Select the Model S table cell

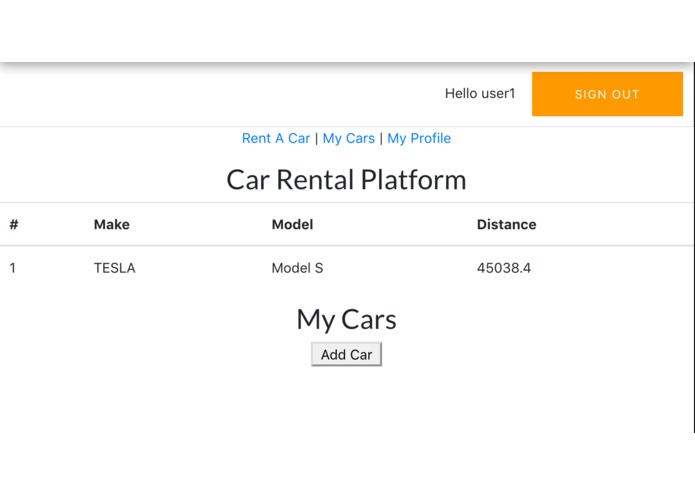297,268
